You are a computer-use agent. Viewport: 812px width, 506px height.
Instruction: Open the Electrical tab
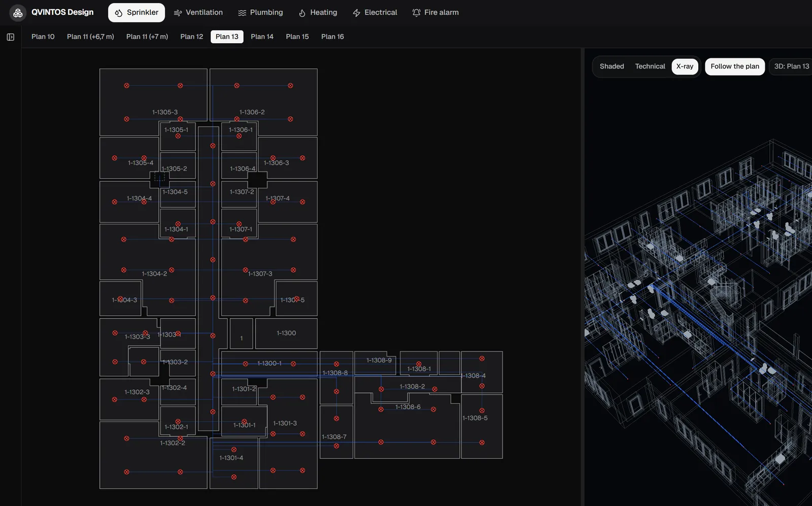pos(375,13)
